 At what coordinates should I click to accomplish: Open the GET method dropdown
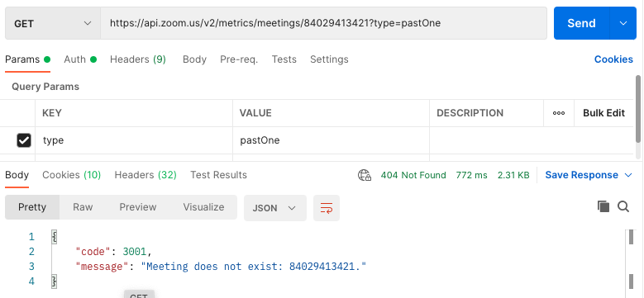pos(53,23)
